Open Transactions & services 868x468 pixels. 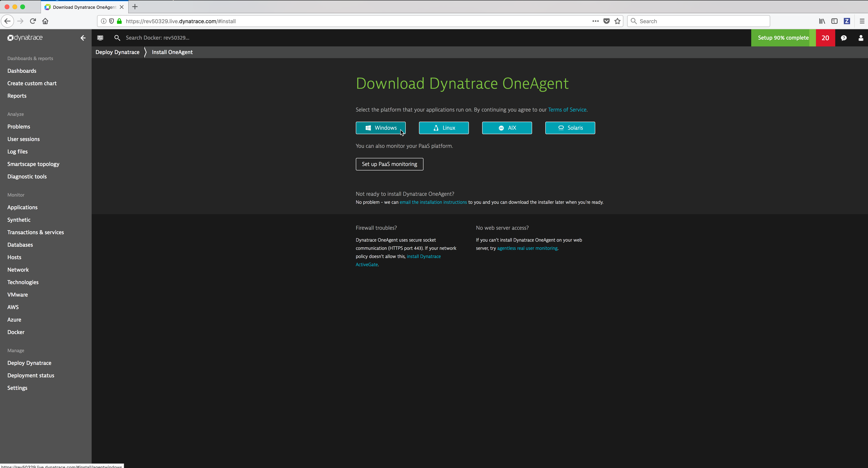pos(36,232)
